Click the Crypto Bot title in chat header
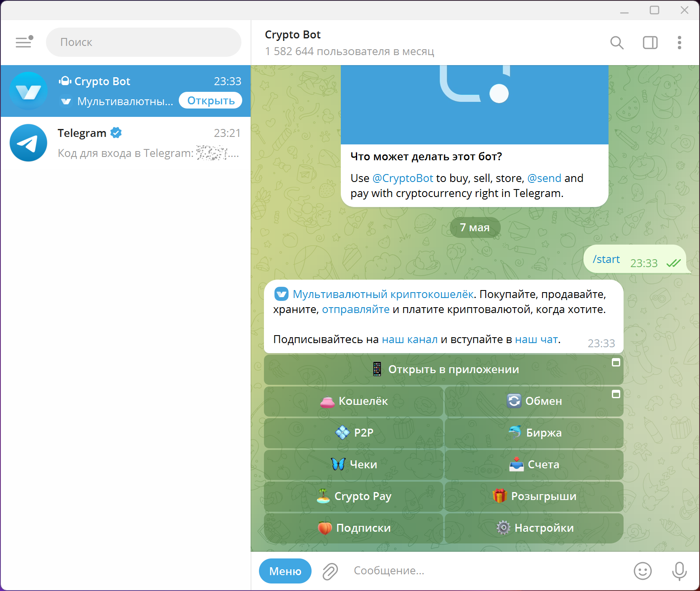This screenshot has height=591, width=700. [293, 35]
